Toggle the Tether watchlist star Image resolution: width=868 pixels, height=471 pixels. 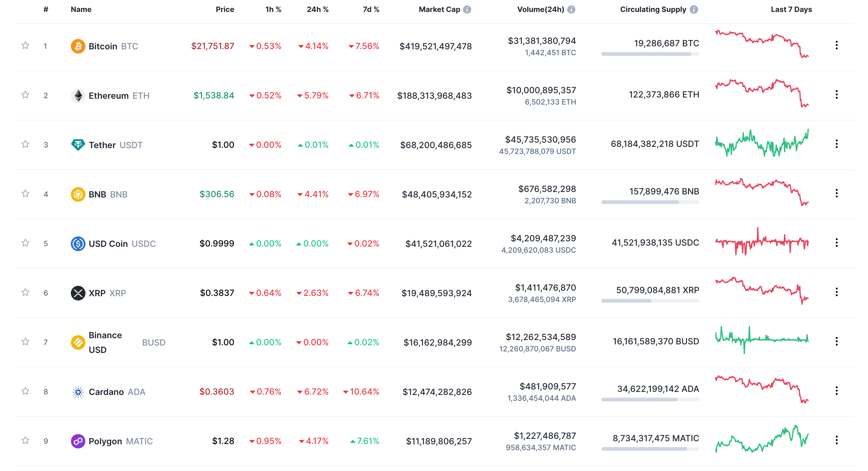coord(25,144)
